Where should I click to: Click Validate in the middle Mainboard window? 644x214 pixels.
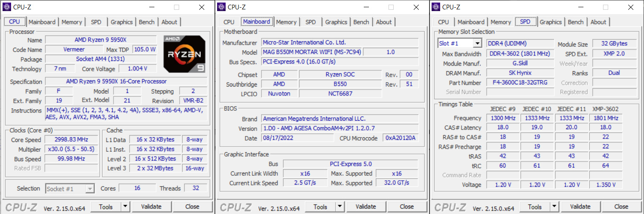click(x=366, y=207)
